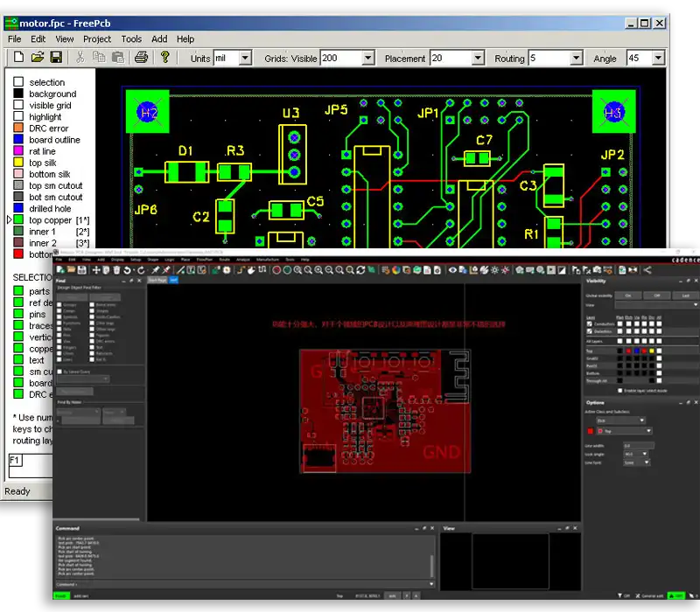Tick the Symbols checkbox in Find panel
This screenshot has height=612, width=700.
point(59,317)
